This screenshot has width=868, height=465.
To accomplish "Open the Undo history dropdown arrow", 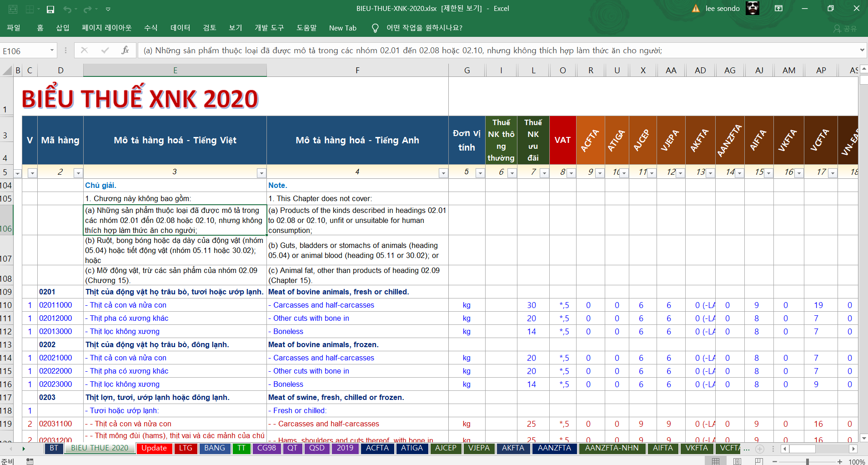I will [76, 9].
